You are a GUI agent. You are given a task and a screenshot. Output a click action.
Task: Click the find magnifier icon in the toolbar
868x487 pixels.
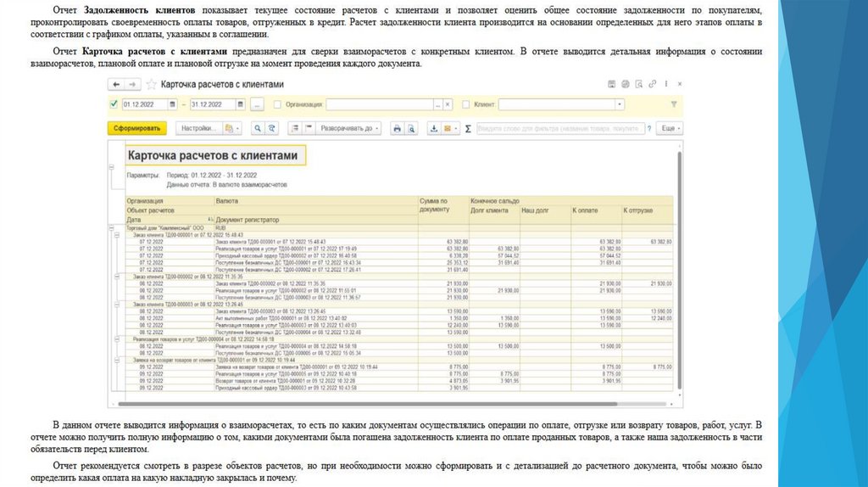coord(256,128)
